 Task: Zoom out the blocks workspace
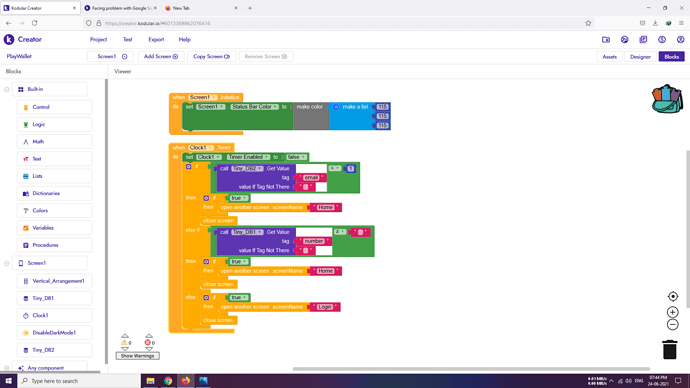pyautogui.click(x=672, y=325)
